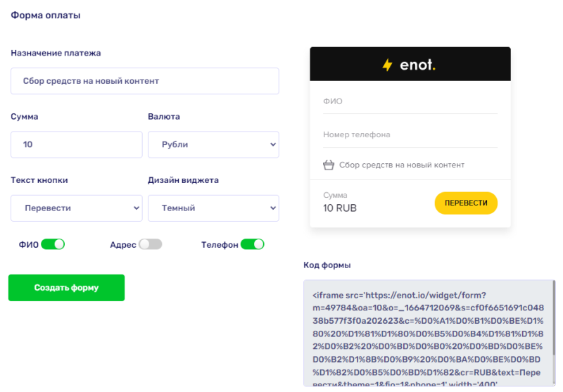Focus the Сумма input field with 10
Image resolution: width=563 pixels, height=392 pixels.
(77, 144)
